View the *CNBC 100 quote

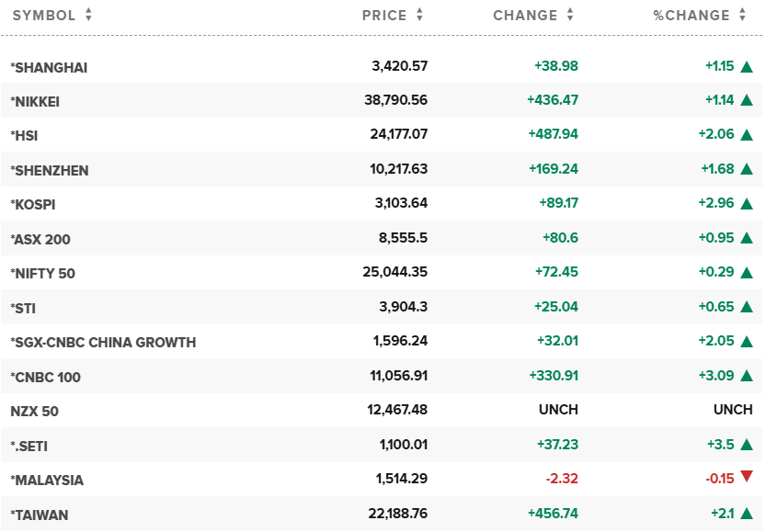[x=45, y=378]
